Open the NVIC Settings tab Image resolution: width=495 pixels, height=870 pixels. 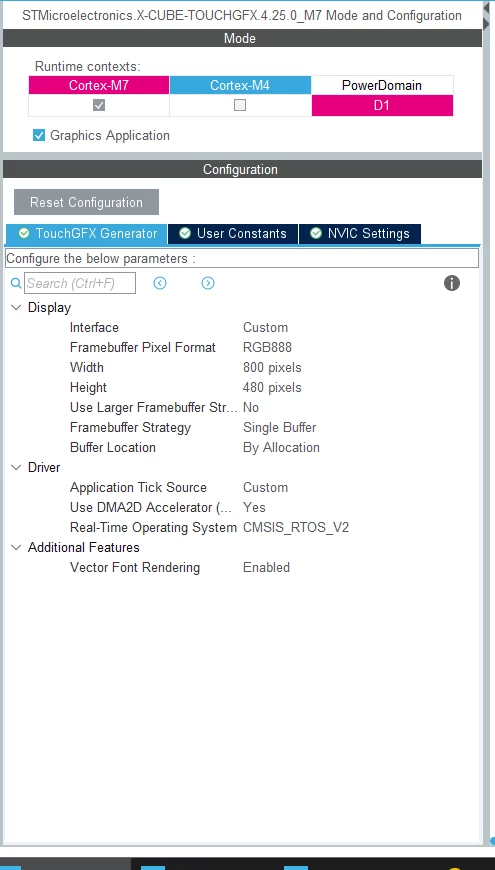coord(360,234)
